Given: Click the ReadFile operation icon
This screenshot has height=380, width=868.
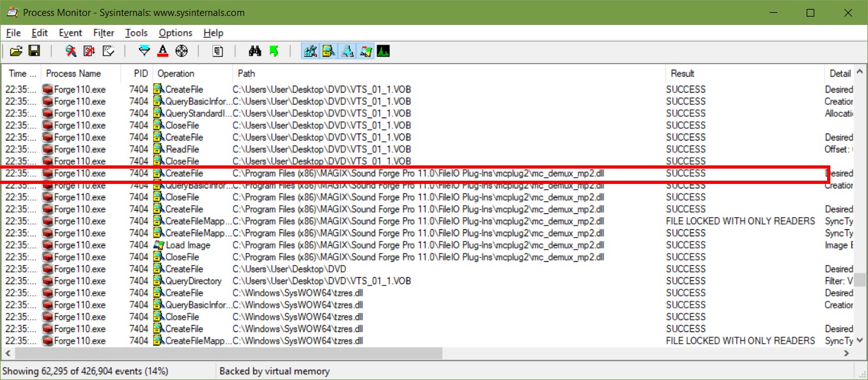Looking at the screenshot, I should point(159,149).
